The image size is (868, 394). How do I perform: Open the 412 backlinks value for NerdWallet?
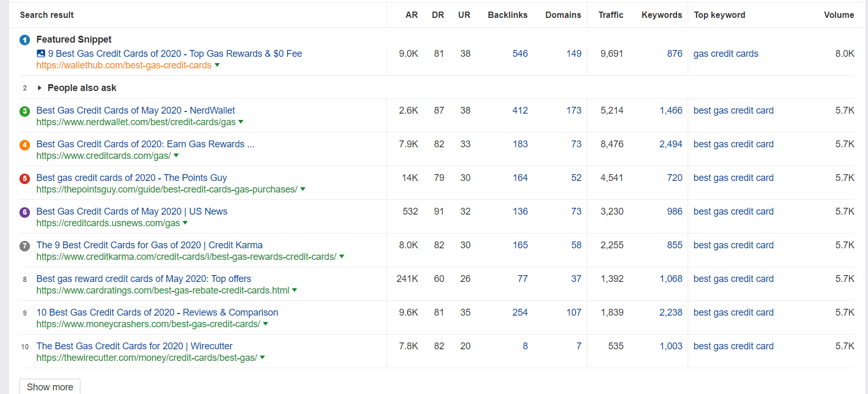coord(520,110)
